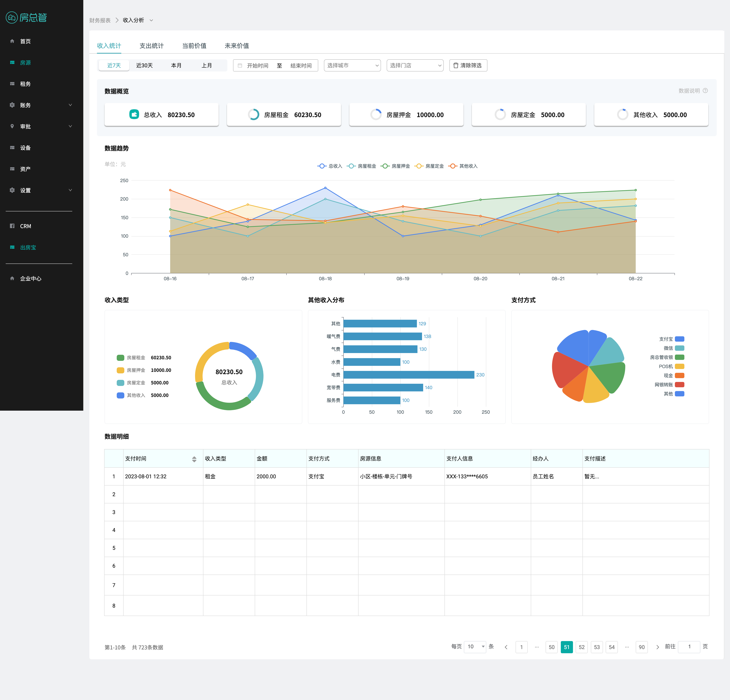Viewport: 730px width, 700px height.
Task: Open the 选择城市 dropdown
Action: pos(352,66)
